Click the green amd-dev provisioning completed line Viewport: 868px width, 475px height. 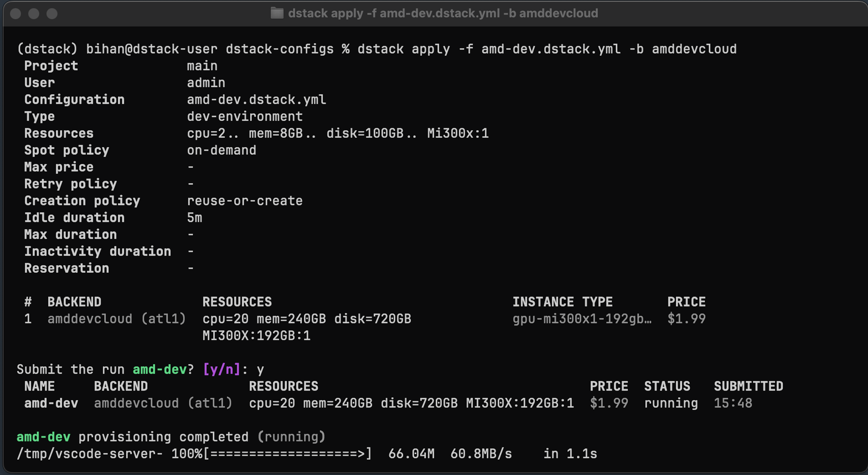(x=171, y=437)
